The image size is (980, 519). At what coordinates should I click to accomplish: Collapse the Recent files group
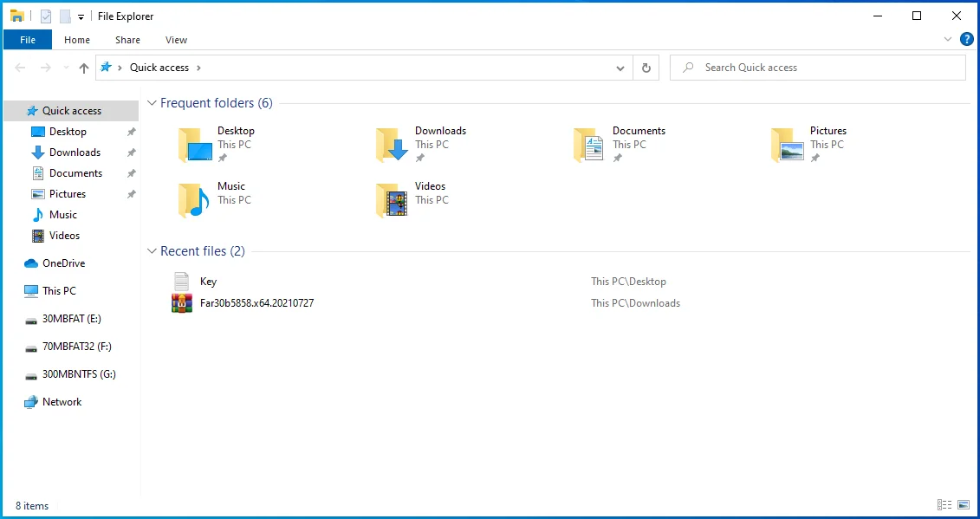(152, 250)
